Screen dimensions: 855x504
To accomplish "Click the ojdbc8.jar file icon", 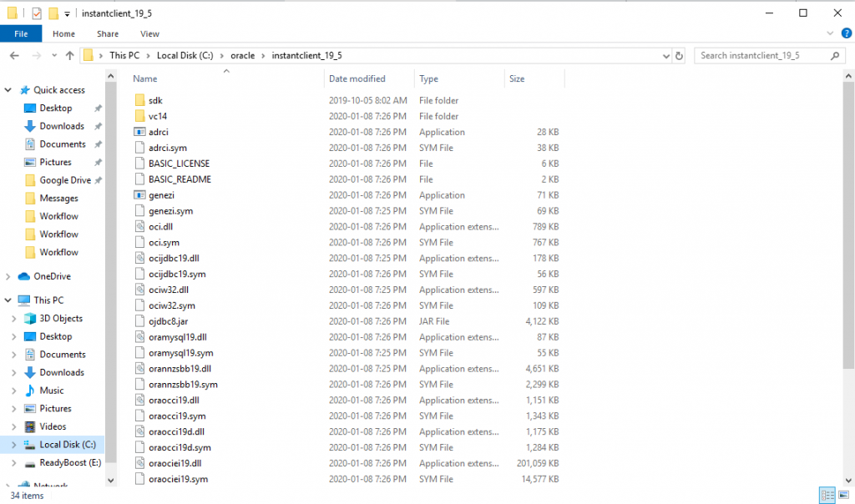I will [139, 321].
